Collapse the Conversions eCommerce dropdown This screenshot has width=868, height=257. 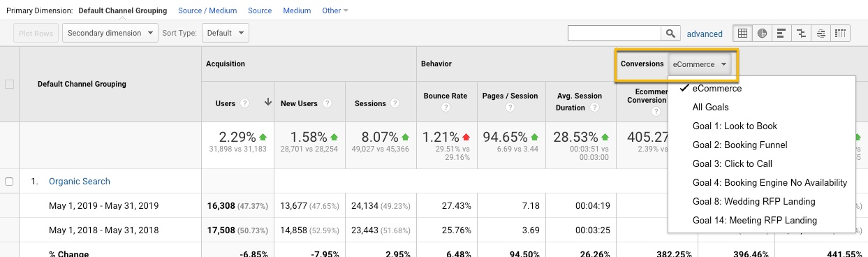coord(700,64)
